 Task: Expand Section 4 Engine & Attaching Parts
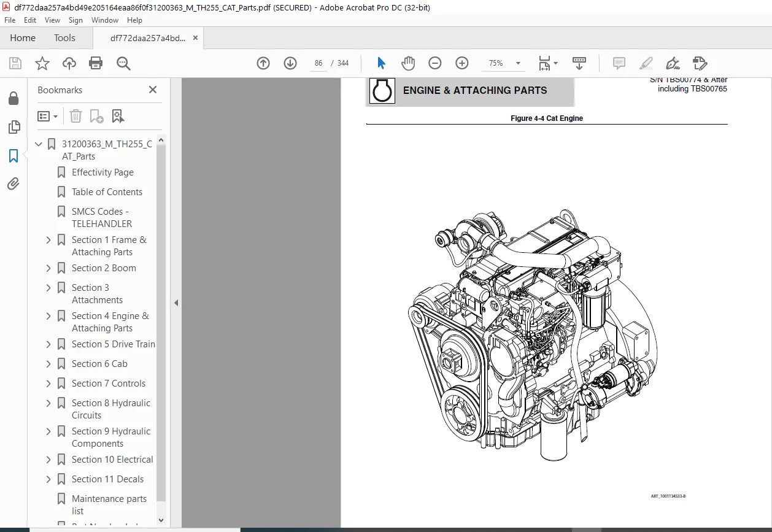[48, 316]
